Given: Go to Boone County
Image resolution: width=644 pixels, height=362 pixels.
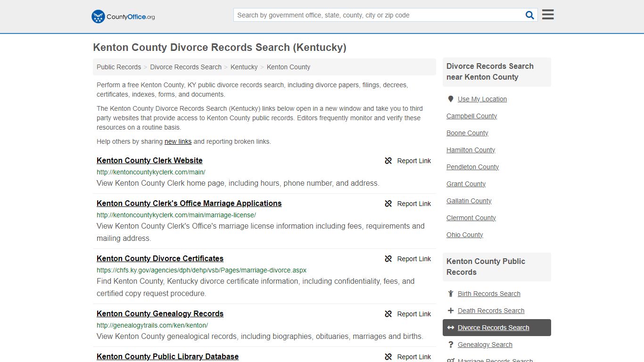Looking at the screenshot, I should pyautogui.click(x=467, y=133).
